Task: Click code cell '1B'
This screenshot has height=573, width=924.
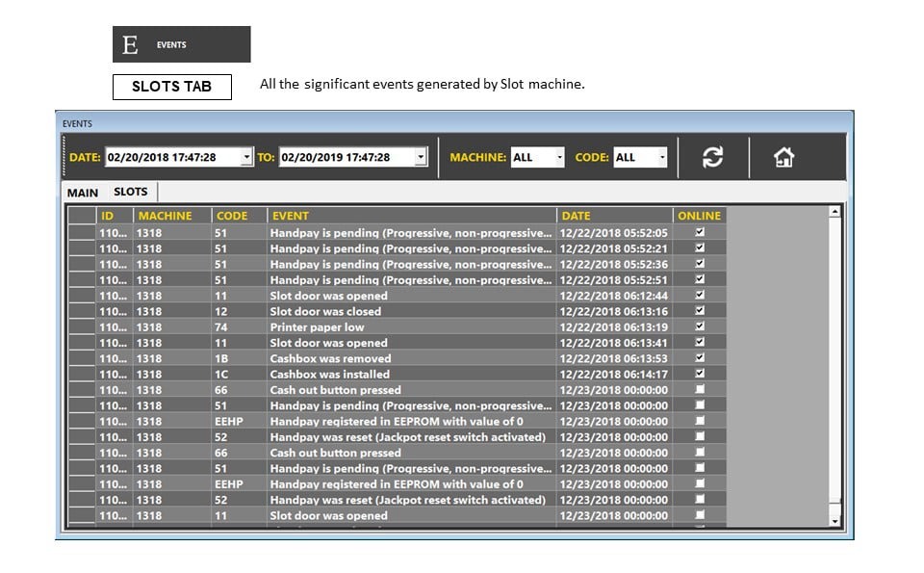Action: pos(240,358)
